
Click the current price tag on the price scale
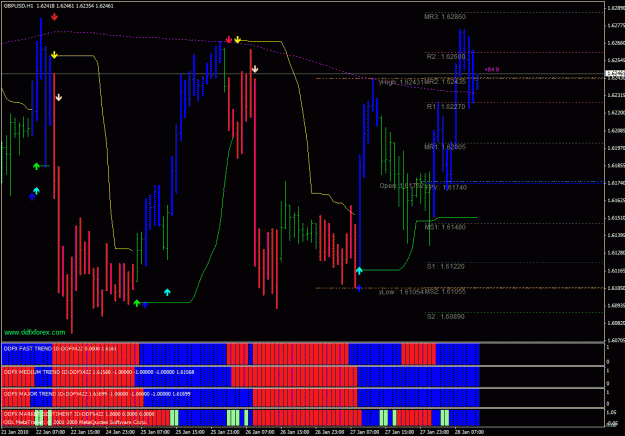[x=615, y=73]
